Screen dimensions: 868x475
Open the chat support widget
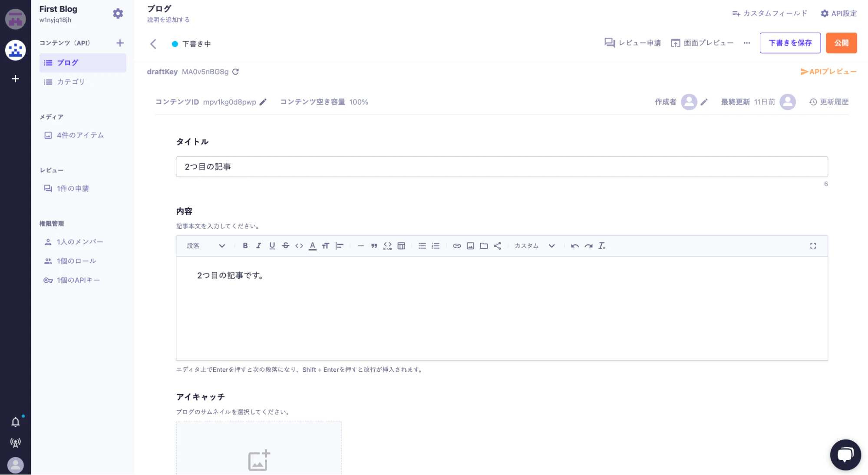click(845, 455)
